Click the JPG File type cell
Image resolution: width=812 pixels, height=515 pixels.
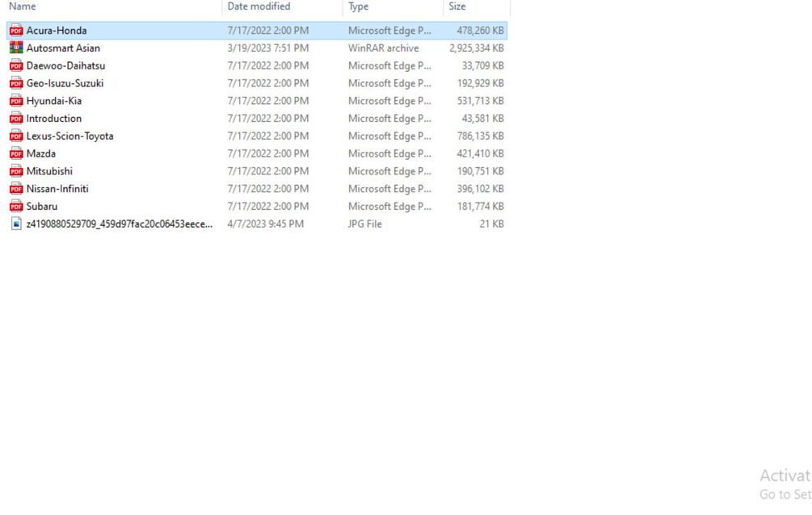pyautogui.click(x=364, y=224)
